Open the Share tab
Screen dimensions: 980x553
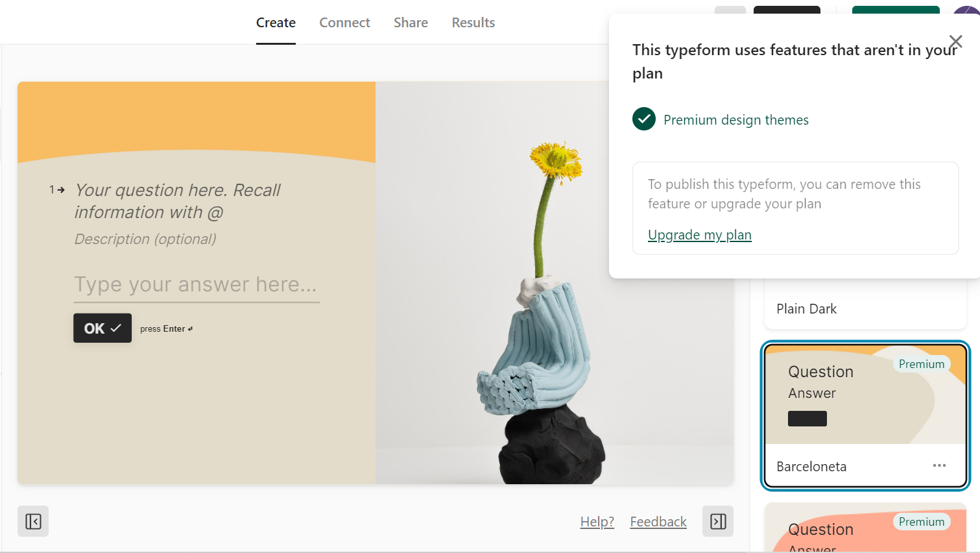pyautogui.click(x=411, y=23)
